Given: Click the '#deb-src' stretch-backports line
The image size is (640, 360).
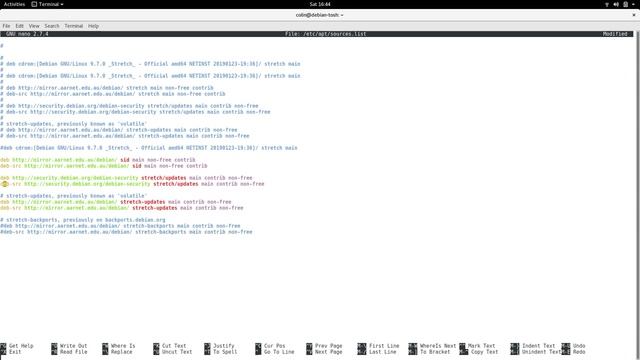Looking at the screenshot, I should point(126,232).
